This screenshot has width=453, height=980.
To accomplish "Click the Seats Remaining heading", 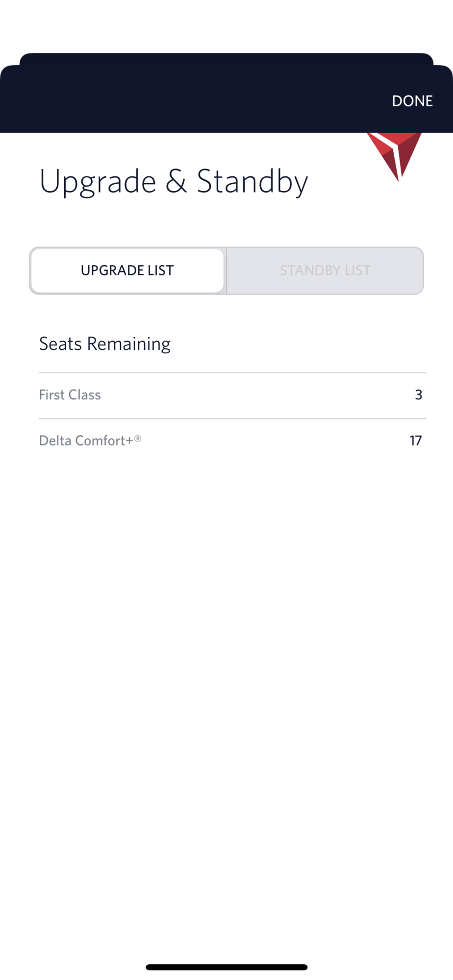I will [x=105, y=344].
